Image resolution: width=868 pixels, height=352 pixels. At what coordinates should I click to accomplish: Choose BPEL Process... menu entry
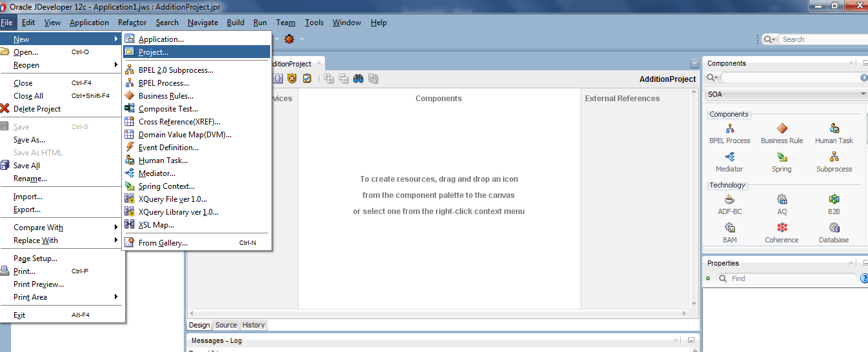click(197, 83)
